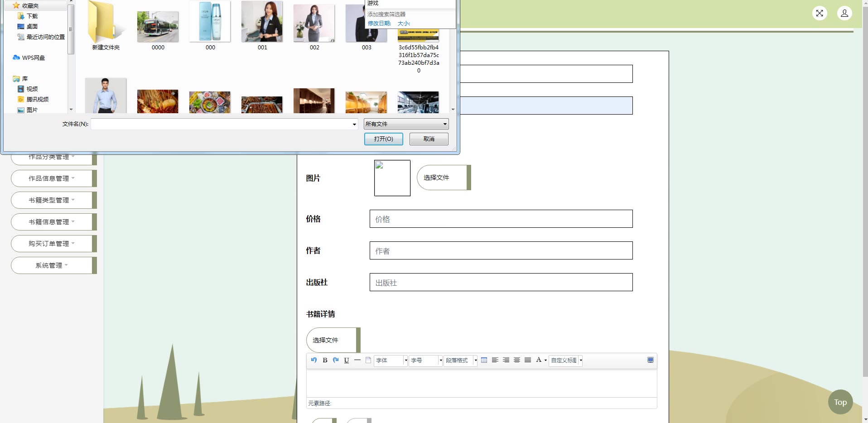
Task: Go to 下载 in the favorites list
Action: [x=28, y=16]
